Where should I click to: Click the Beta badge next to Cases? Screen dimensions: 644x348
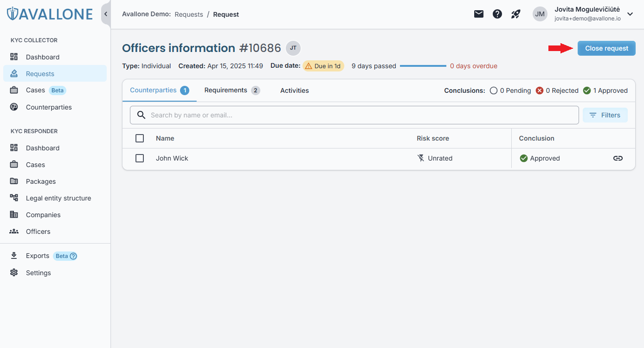coord(58,90)
